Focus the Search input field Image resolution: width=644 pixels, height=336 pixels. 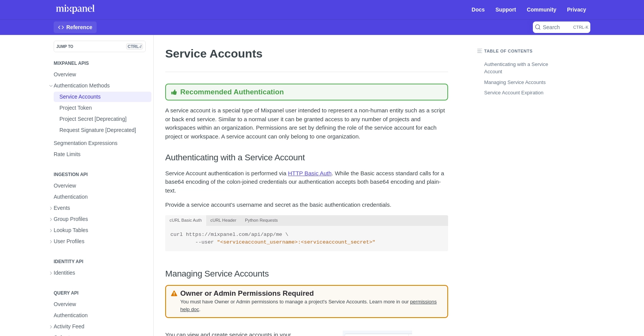(561, 27)
